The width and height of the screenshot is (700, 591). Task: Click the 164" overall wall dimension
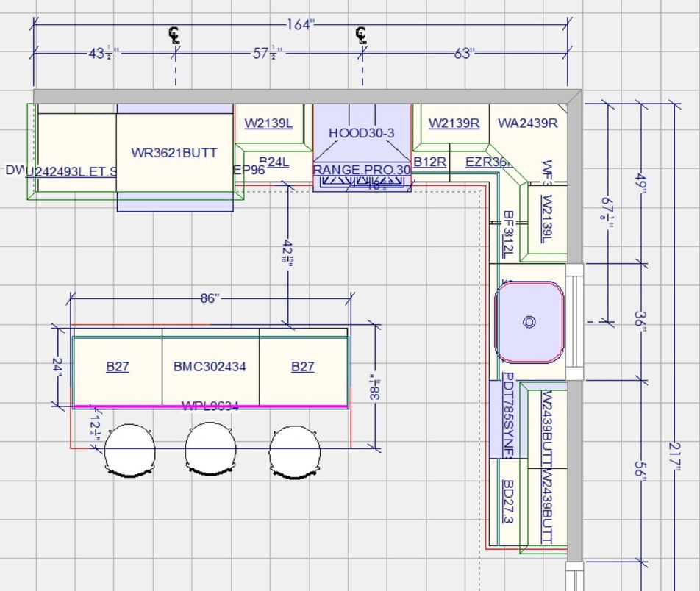click(x=299, y=25)
